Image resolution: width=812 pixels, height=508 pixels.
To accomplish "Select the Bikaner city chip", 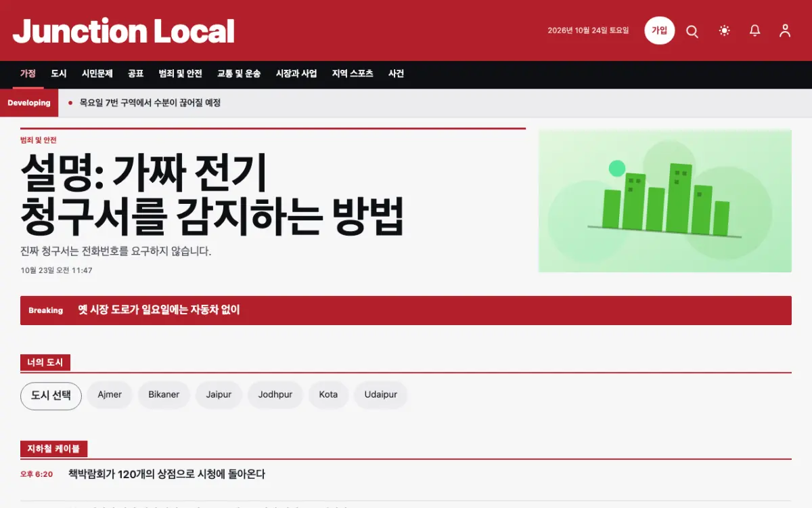I will click(164, 395).
